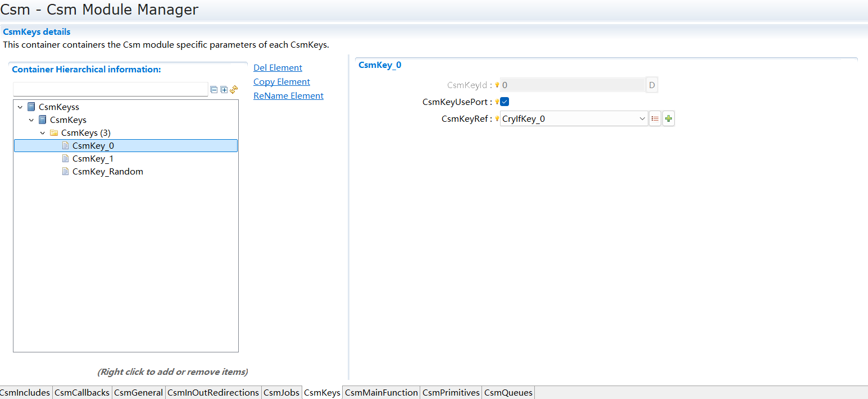Screen dimensions: 868x399
Task: Click the yellow refresh/sync tree icon
Action: point(234,89)
